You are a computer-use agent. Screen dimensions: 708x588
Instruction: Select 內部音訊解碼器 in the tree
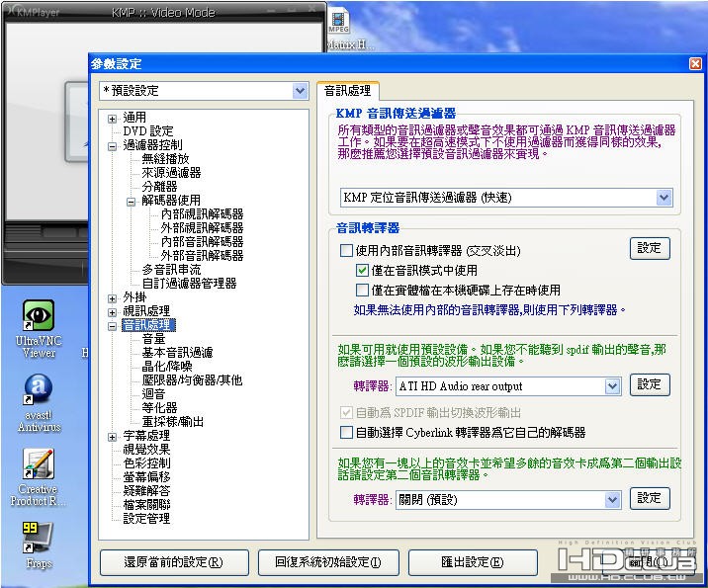pos(202,242)
